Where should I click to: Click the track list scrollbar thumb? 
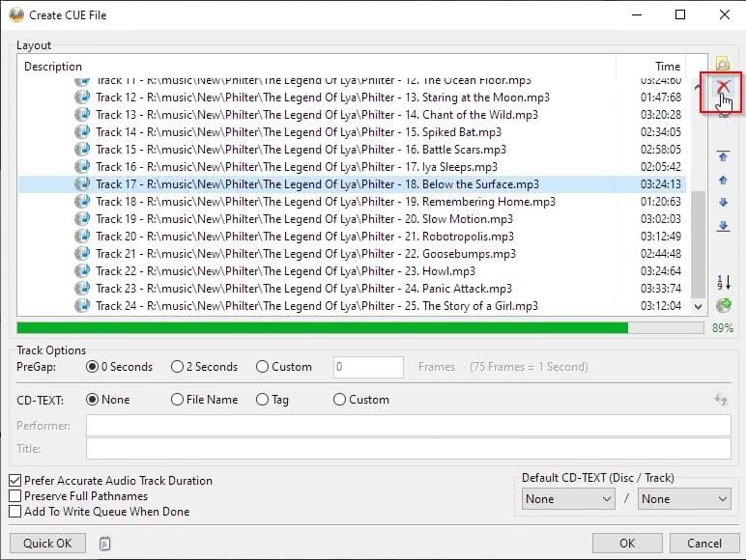click(x=698, y=244)
